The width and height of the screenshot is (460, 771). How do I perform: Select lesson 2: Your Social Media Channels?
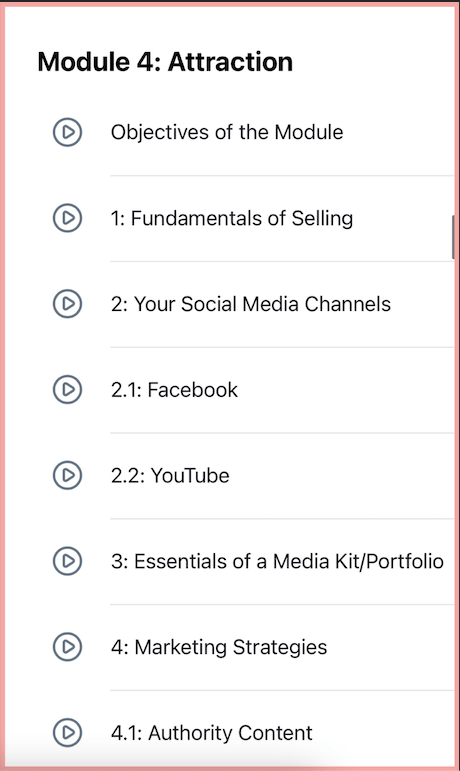pos(251,304)
